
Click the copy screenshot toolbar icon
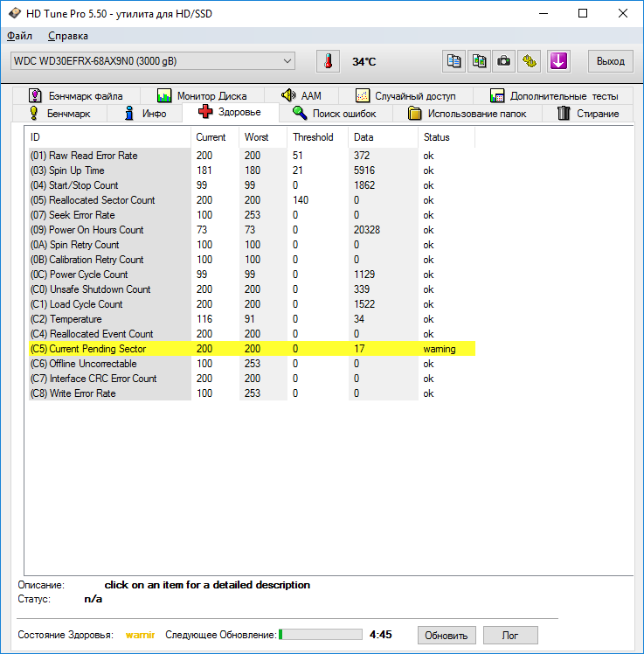479,61
